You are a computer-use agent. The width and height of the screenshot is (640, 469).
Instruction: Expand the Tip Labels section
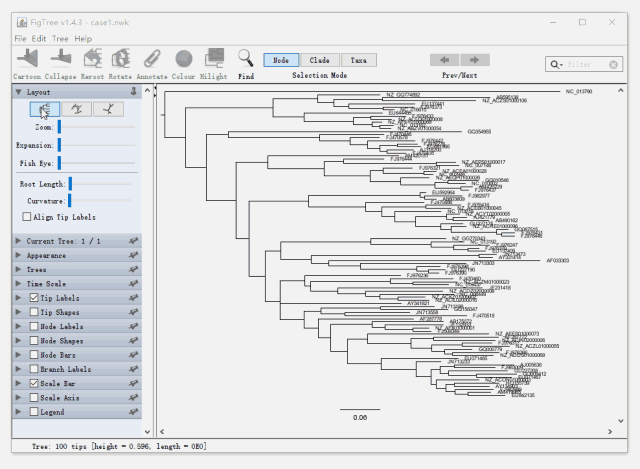click(x=18, y=298)
